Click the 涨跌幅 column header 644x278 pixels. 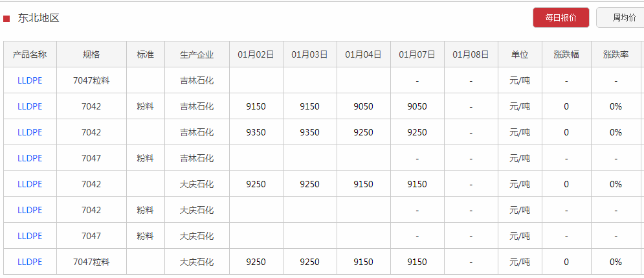566,54
